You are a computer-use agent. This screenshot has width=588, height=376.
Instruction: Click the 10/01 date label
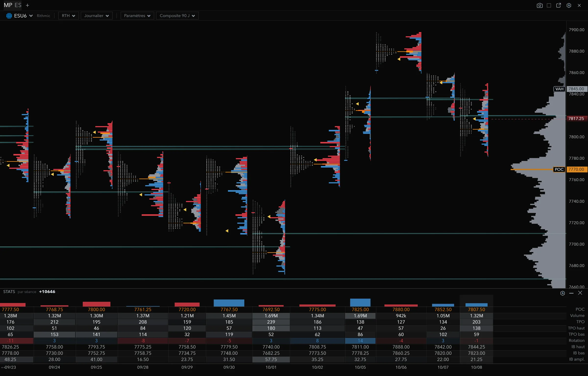271,367
